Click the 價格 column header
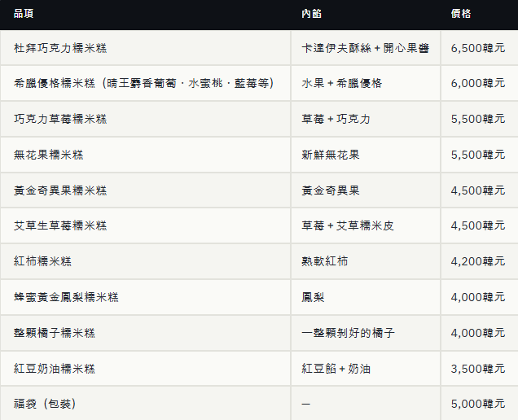 coord(480,14)
